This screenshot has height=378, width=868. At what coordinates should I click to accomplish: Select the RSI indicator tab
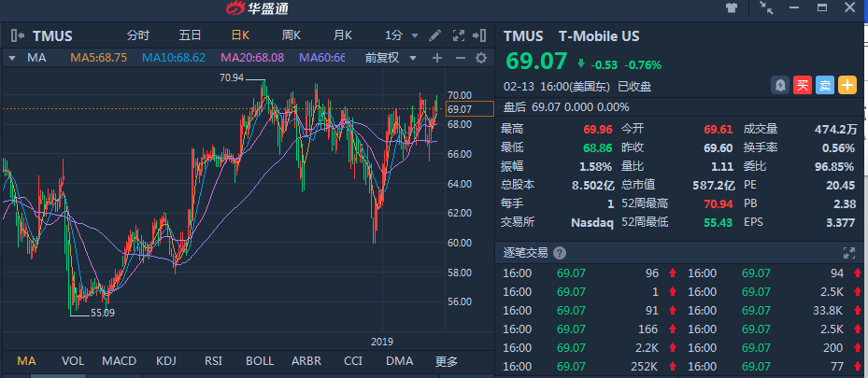pos(213,361)
